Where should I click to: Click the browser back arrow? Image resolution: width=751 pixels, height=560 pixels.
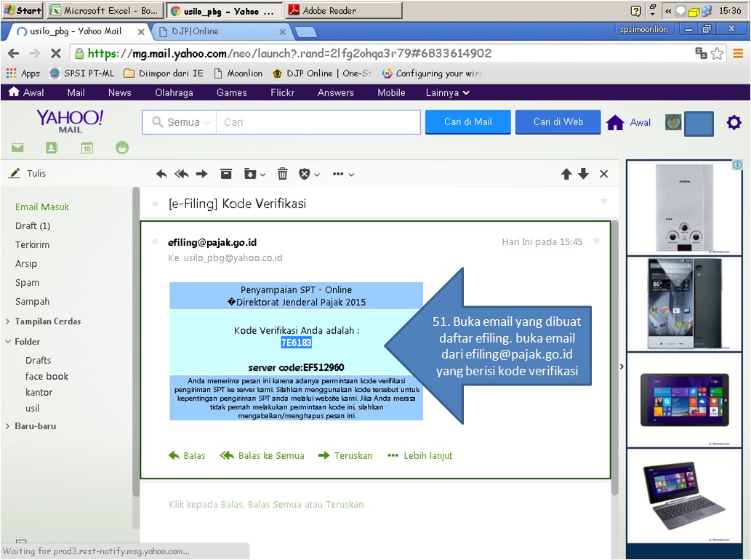click(13, 53)
